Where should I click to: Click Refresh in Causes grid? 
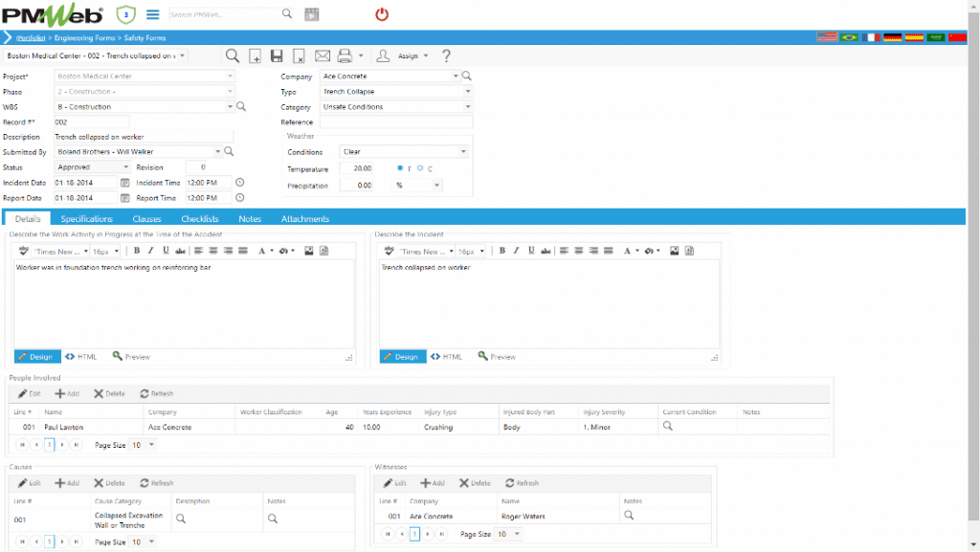[156, 483]
